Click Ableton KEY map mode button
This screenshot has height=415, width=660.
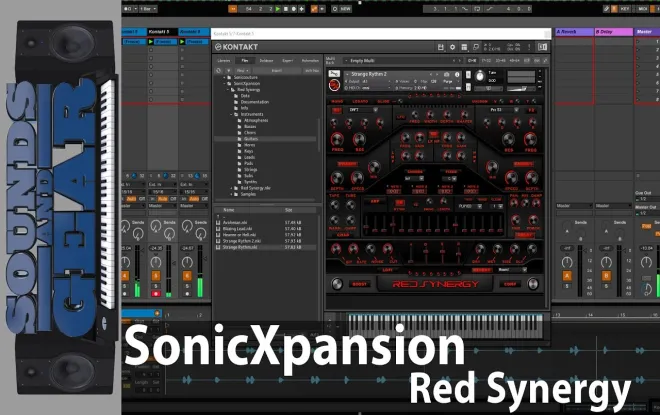[x=625, y=9]
